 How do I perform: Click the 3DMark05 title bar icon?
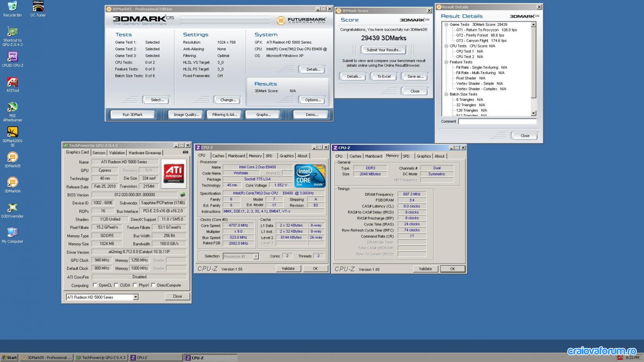pyautogui.click(x=109, y=9)
